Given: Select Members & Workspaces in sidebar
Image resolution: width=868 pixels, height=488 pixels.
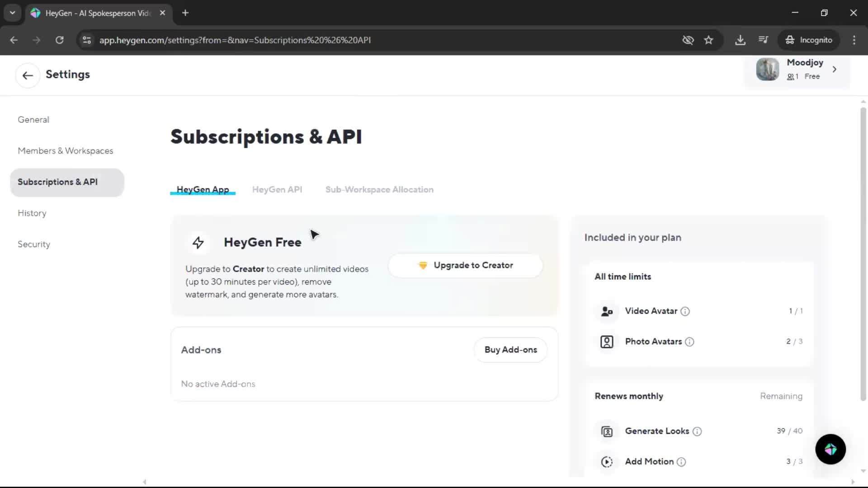Looking at the screenshot, I should pos(66,151).
